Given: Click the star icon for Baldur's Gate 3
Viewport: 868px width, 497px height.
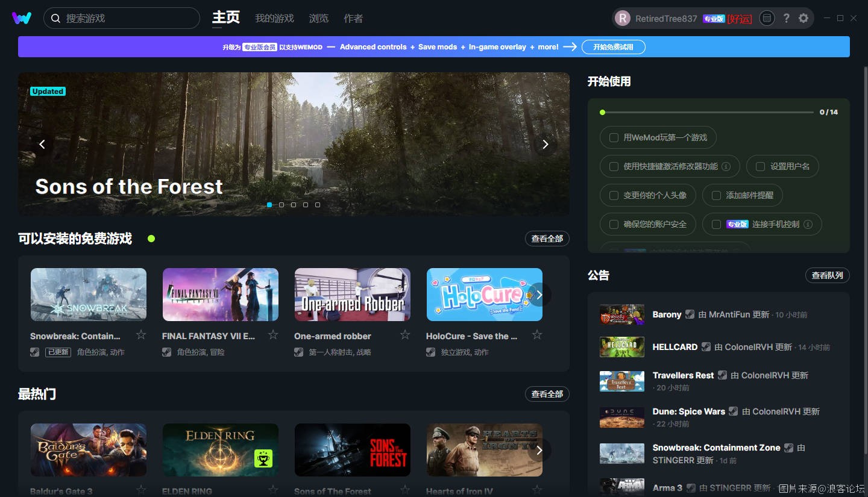Looking at the screenshot, I should tap(140, 489).
